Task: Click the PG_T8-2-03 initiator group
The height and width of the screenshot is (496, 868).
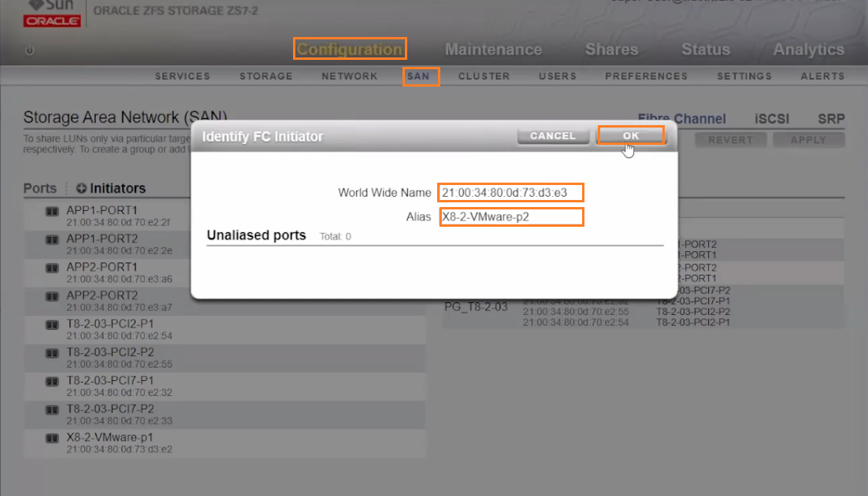Action: 476,307
